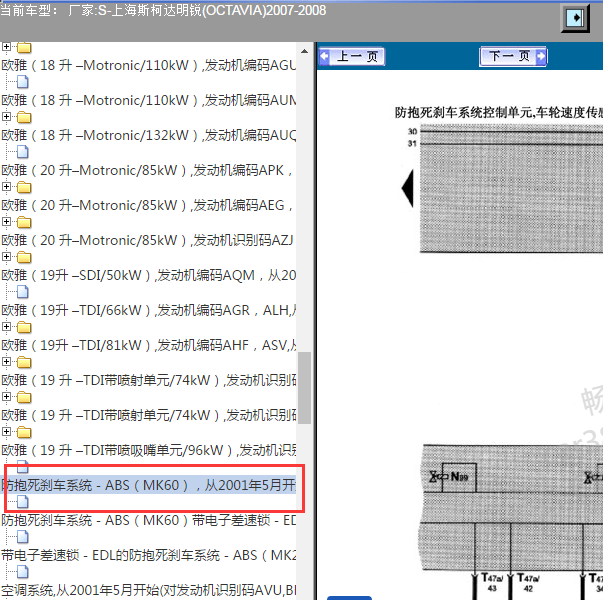
Task: Click the N99 component in the wiring diagram
Action: click(459, 477)
